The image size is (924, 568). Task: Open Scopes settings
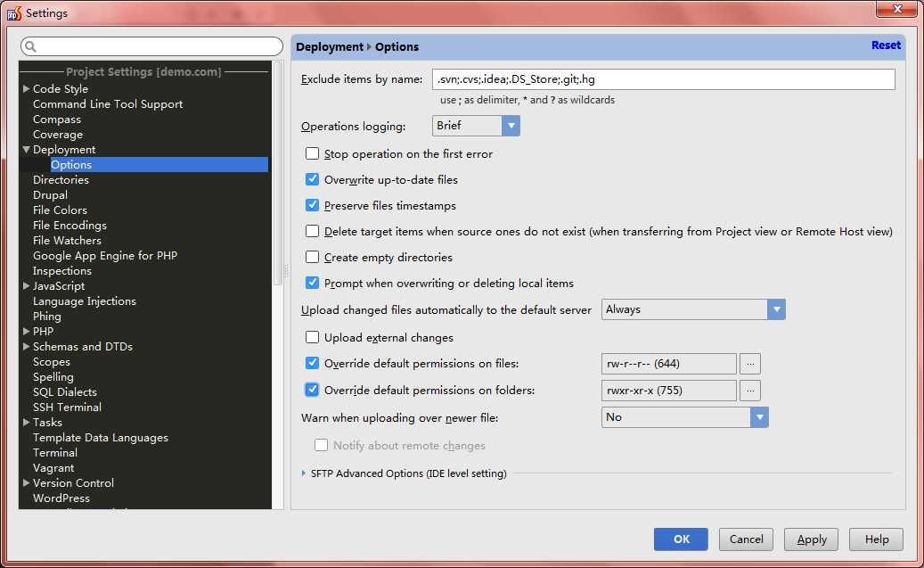(x=52, y=361)
